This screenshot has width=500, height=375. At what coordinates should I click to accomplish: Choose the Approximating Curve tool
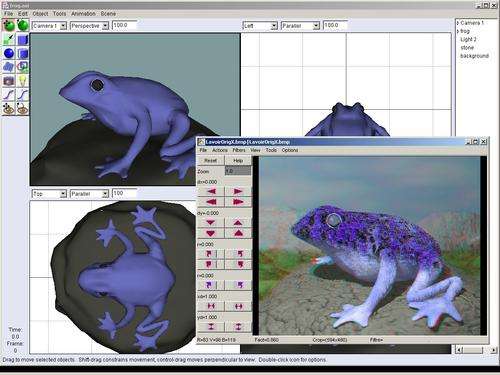[22, 95]
